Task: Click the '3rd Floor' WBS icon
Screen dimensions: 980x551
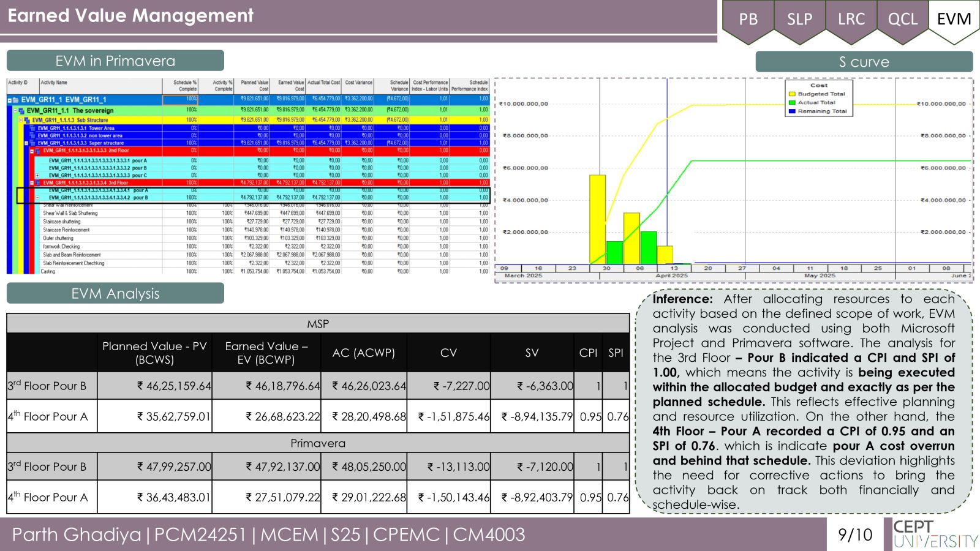Action: tap(38, 182)
